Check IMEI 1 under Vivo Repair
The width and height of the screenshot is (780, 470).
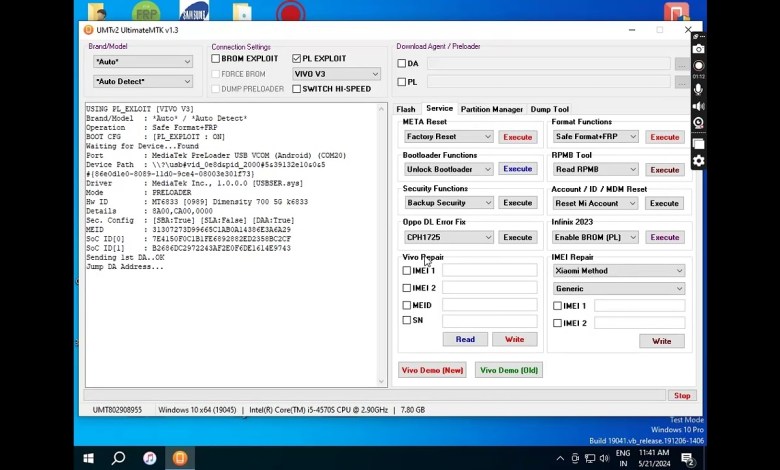[x=406, y=271]
